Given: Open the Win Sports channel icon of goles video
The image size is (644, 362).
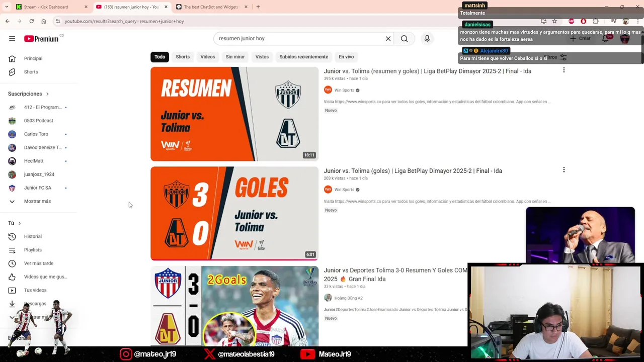Looking at the screenshot, I should click(328, 190).
